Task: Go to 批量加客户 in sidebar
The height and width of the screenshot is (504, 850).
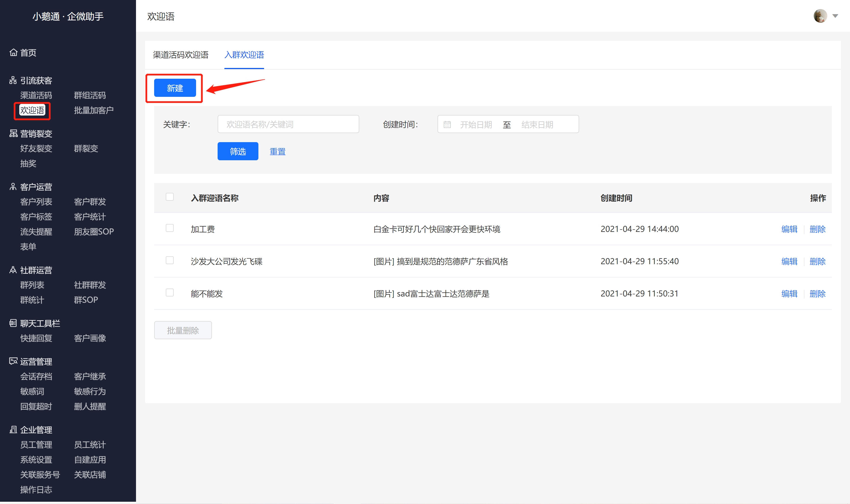Action: pyautogui.click(x=94, y=110)
